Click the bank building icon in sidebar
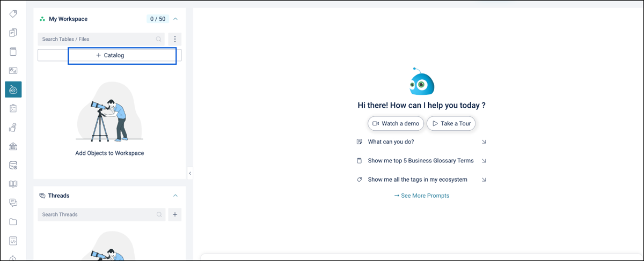 click(x=13, y=146)
